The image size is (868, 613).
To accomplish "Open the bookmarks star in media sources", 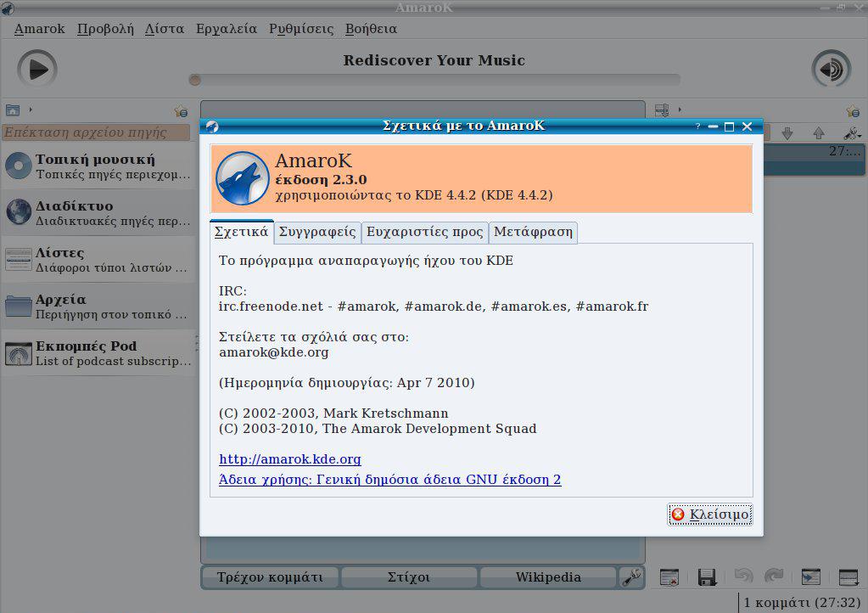I will (181, 111).
